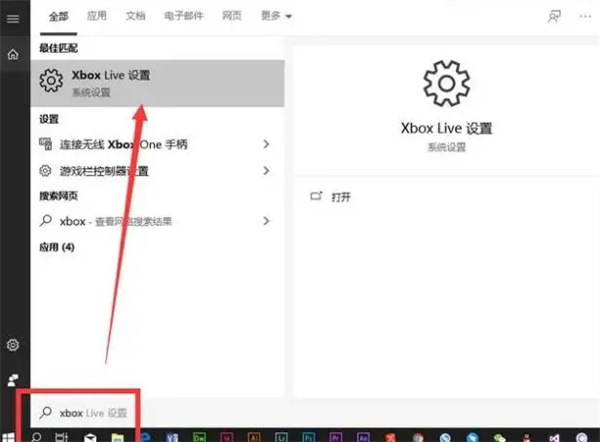
Task: Open the feedback icon in the top right
Action: point(554,16)
